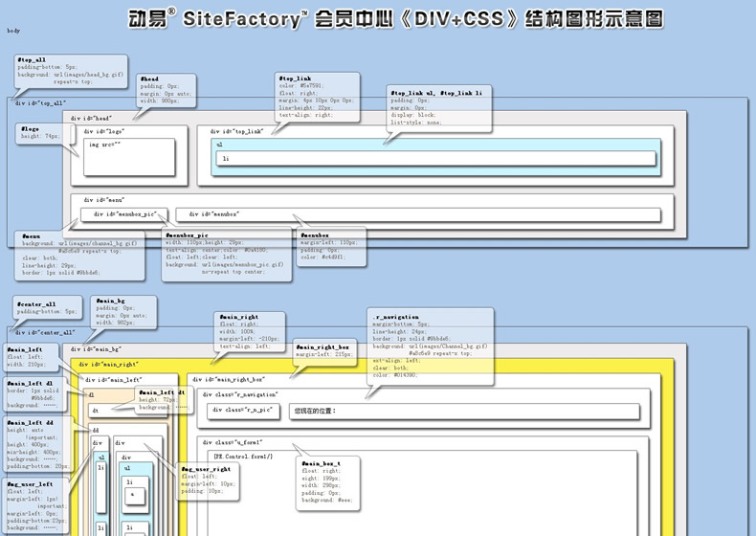756x536 pixels.
Task: Click the div id="top_all" label
Action: click(40, 103)
